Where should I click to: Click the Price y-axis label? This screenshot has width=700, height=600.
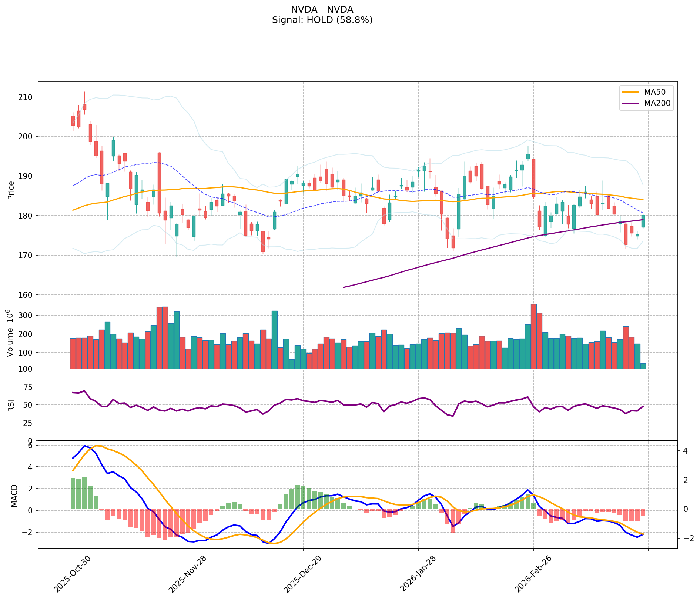click(11, 190)
